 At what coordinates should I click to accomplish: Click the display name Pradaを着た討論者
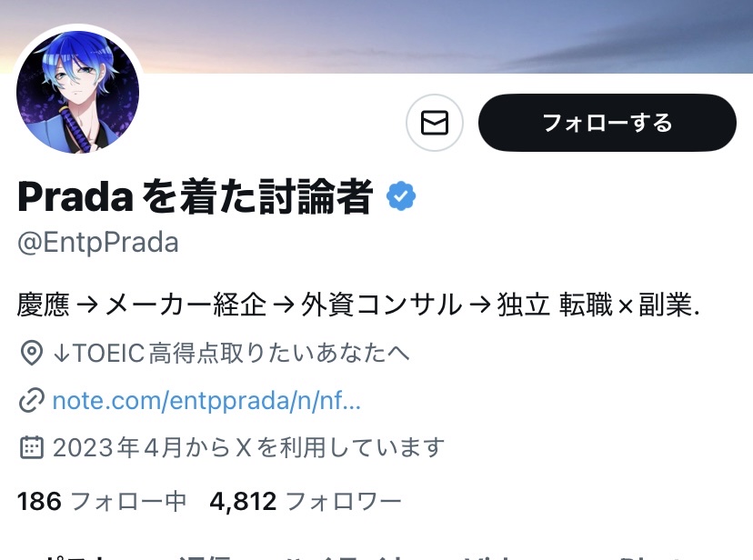click(195, 195)
